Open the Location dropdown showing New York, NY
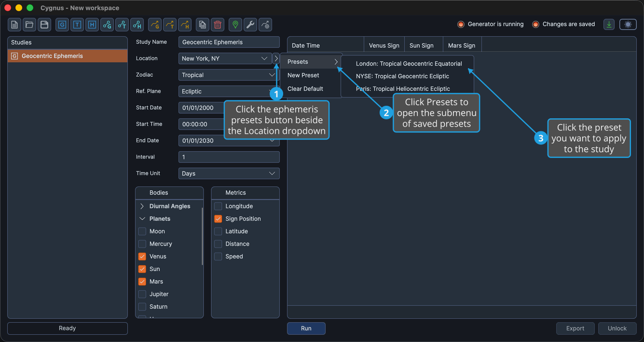Viewport: 644px width, 342px height. [x=225, y=58]
